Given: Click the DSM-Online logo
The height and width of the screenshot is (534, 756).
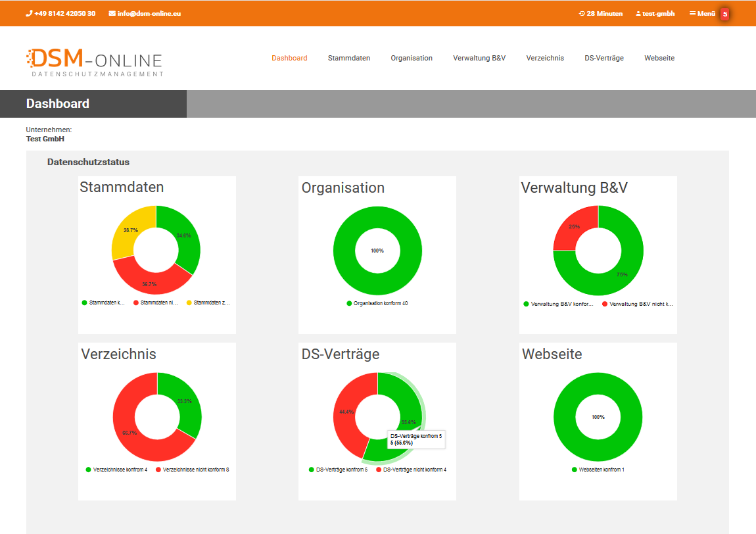Looking at the screenshot, I should pos(94,62).
